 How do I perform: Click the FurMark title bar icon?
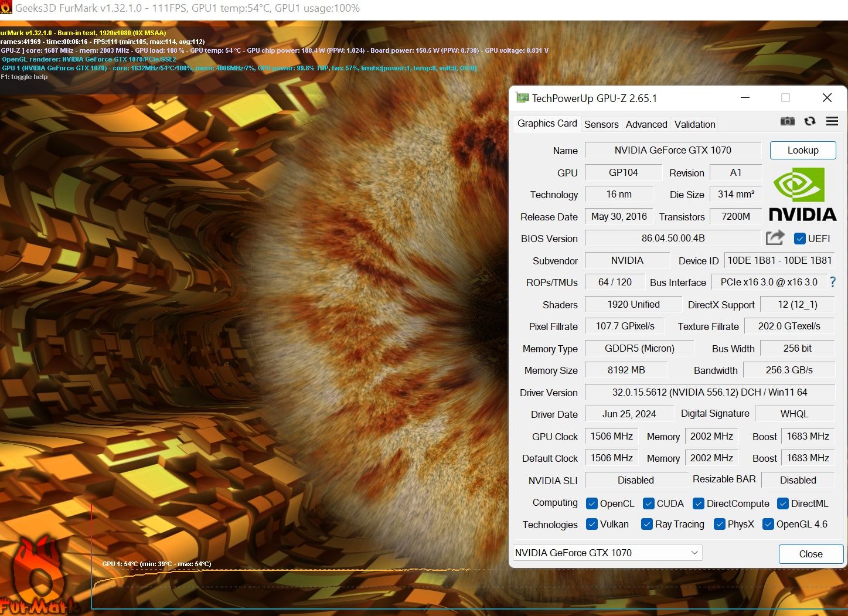[x=6, y=8]
